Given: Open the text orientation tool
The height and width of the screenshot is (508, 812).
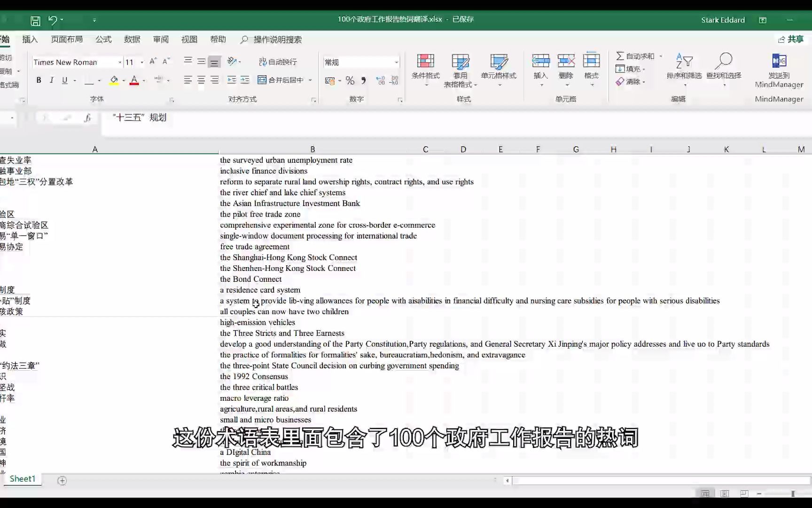Looking at the screenshot, I should 232,61.
